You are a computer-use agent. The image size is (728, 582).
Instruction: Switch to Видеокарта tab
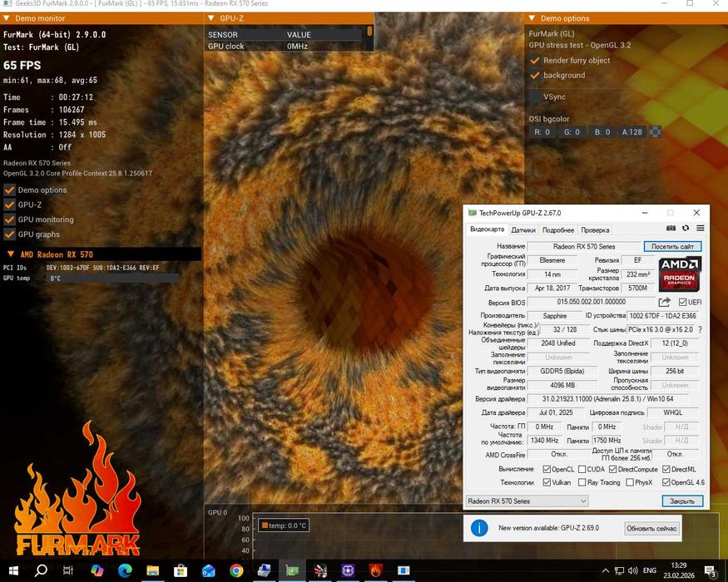click(x=487, y=229)
